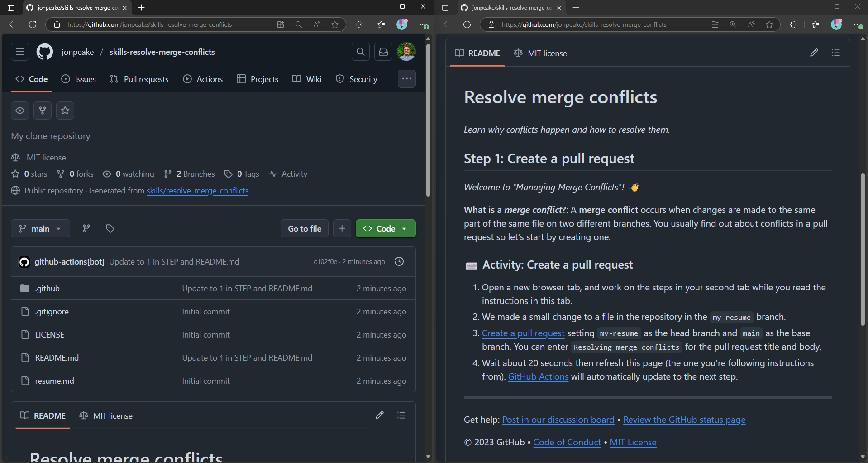Expand the green Code dropdown button
The height and width of the screenshot is (463, 868).
point(386,228)
